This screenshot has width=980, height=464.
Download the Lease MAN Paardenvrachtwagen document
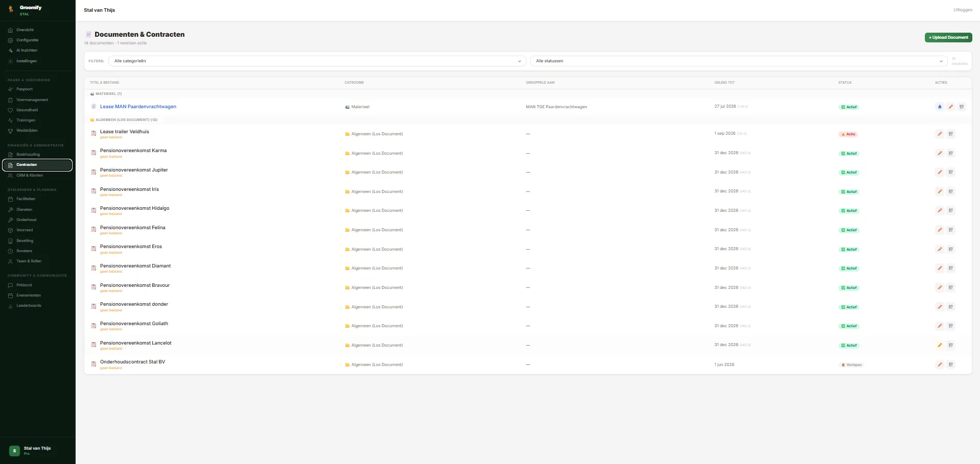click(940, 107)
